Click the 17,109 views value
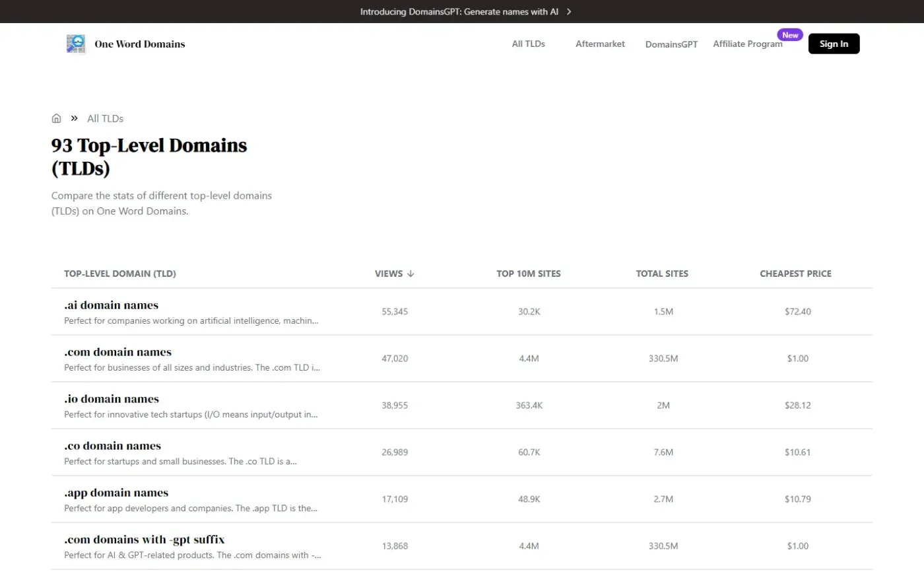The width and height of the screenshot is (924, 578). [x=395, y=499]
